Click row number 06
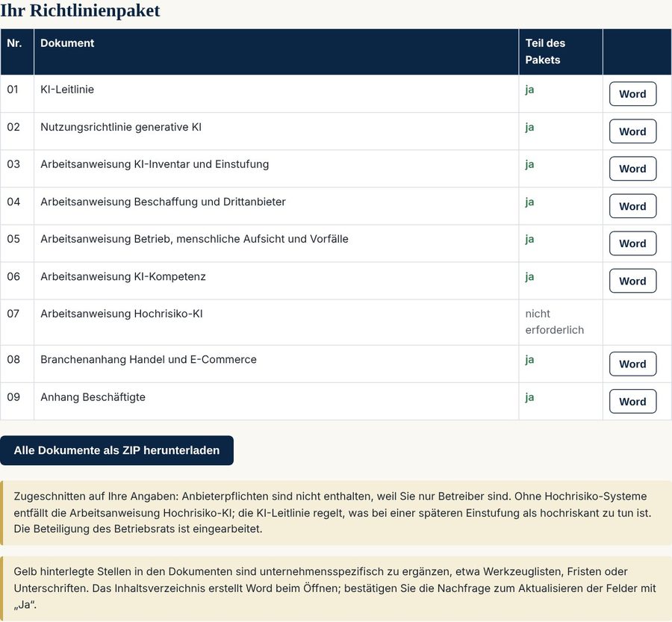The height and width of the screenshot is (622, 672). pyautogui.click(x=13, y=276)
